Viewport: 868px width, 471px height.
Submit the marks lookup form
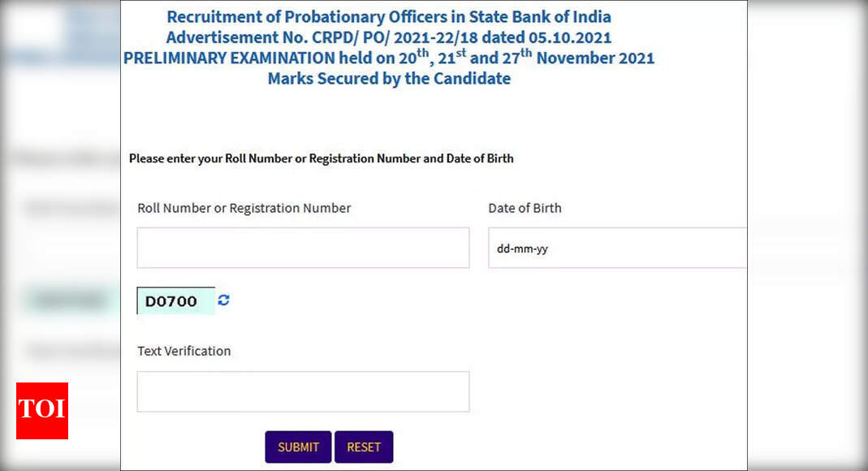point(298,447)
